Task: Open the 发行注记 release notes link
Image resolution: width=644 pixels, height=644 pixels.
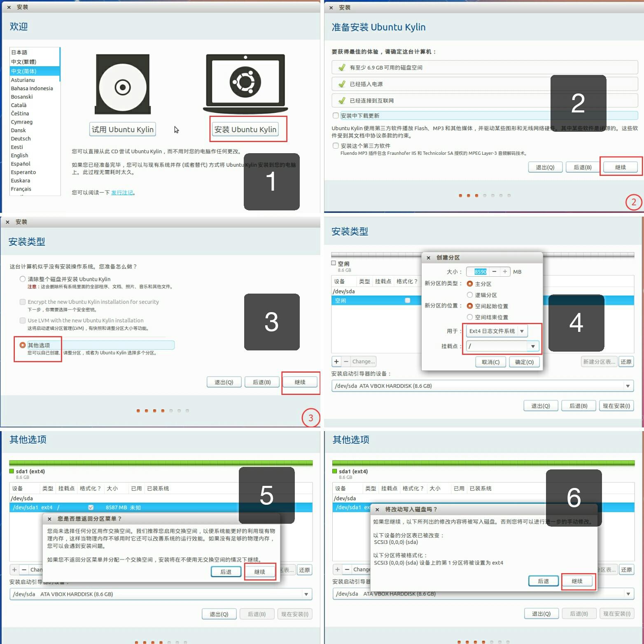Action: [x=122, y=193]
